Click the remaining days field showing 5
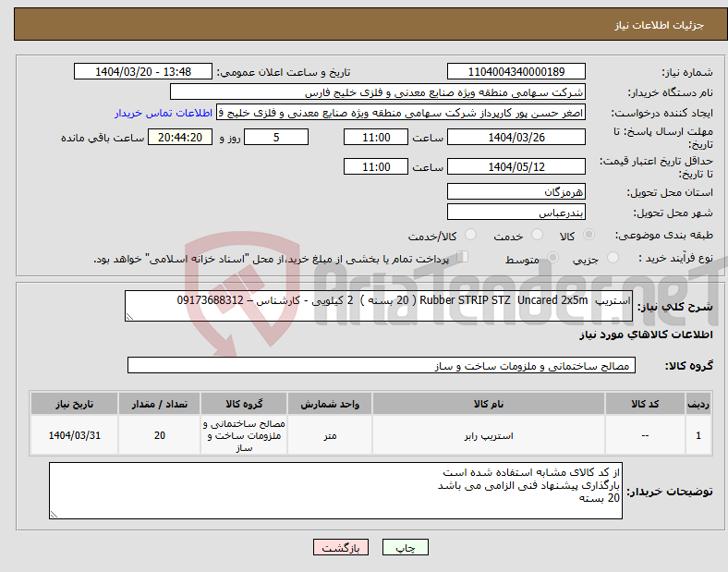728x572 pixels. 276,138
